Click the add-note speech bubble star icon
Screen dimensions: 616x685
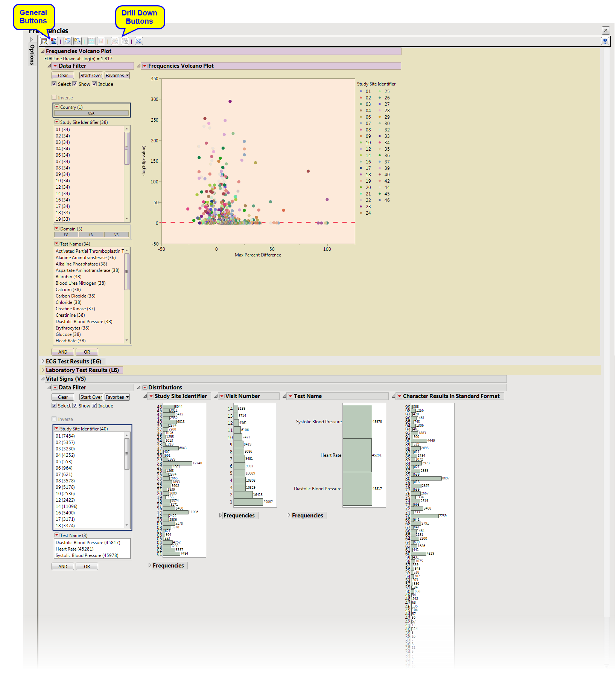pyautogui.click(x=68, y=41)
